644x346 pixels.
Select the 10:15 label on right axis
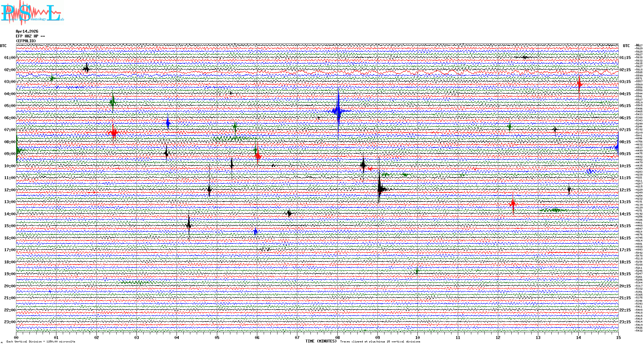coord(625,166)
